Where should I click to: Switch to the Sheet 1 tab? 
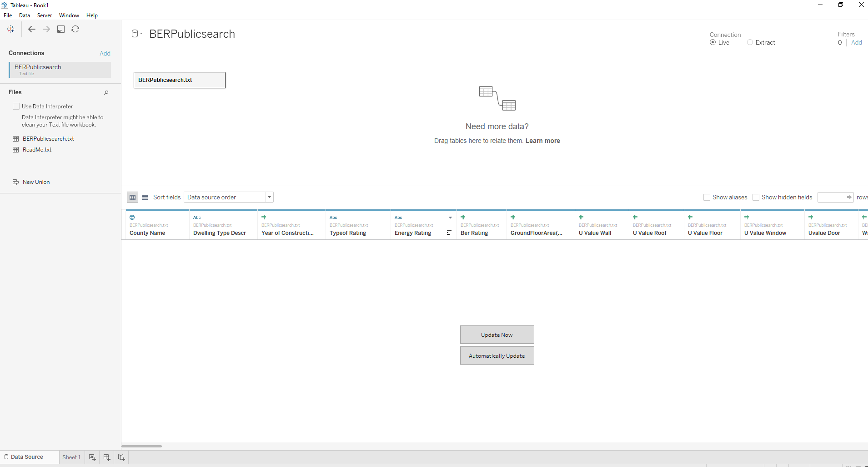tap(71, 457)
